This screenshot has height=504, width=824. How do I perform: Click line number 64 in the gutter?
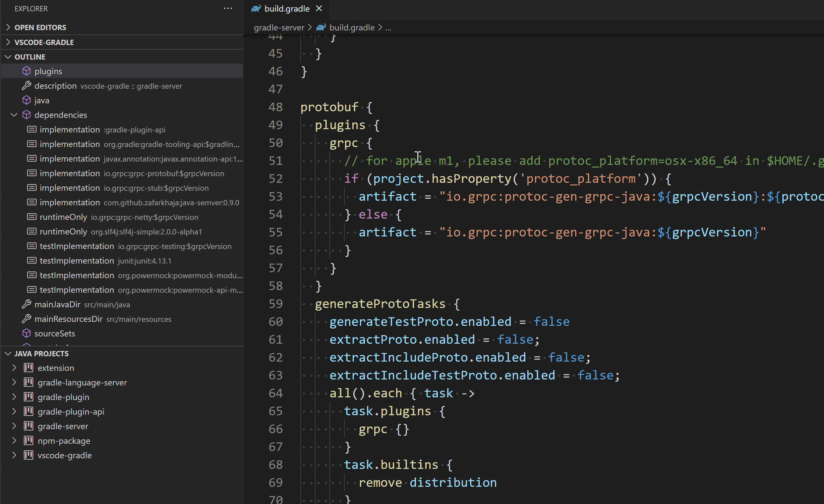coord(275,393)
